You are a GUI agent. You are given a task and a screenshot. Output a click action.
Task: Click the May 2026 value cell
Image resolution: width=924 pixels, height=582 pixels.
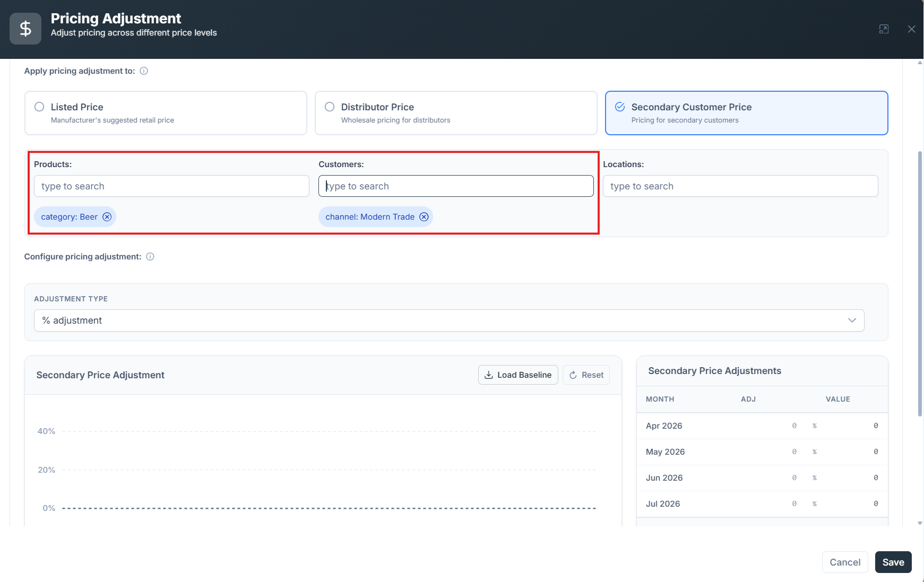875,452
